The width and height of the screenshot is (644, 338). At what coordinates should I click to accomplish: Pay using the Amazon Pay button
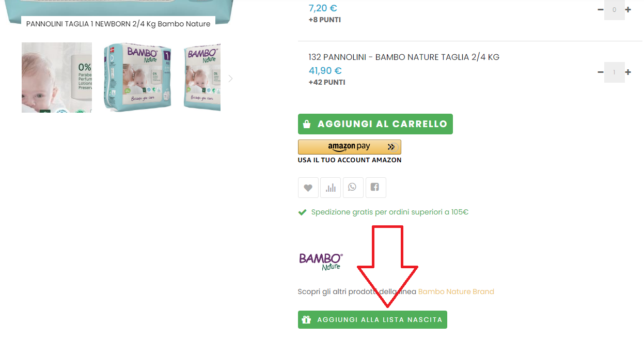350,147
